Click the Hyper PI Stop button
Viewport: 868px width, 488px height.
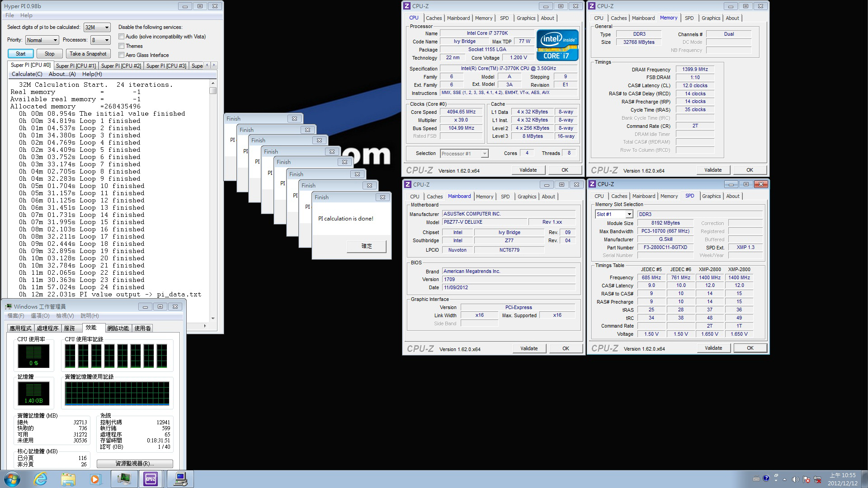point(50,54)
